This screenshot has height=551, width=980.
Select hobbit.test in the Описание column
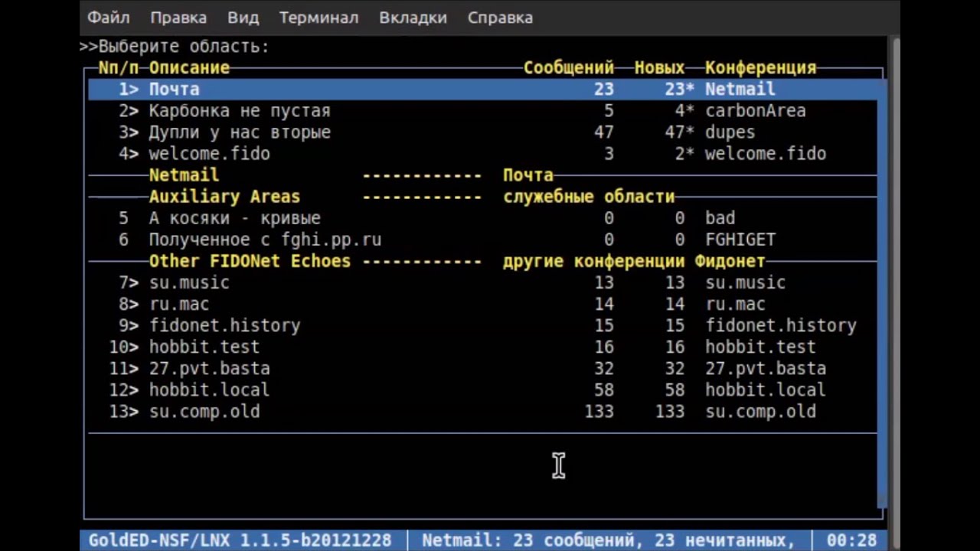pos(204,347)
